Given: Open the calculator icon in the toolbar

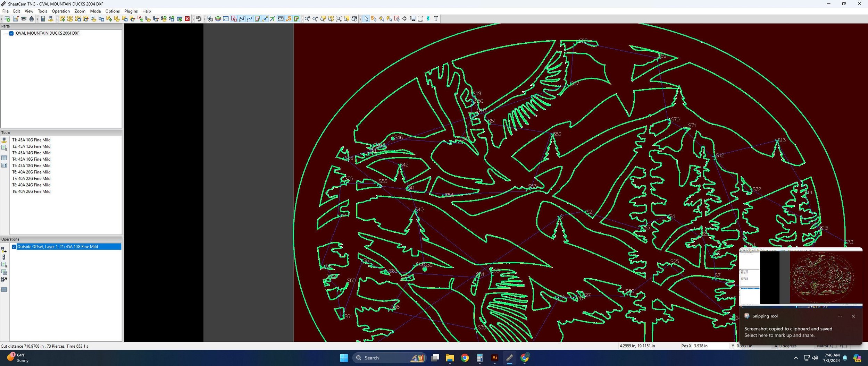Looking at the screenshot, I should click(43, 19).
